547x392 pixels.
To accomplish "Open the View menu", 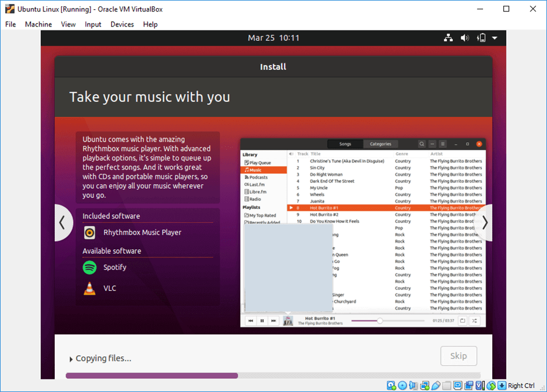I will coord(68,24).
